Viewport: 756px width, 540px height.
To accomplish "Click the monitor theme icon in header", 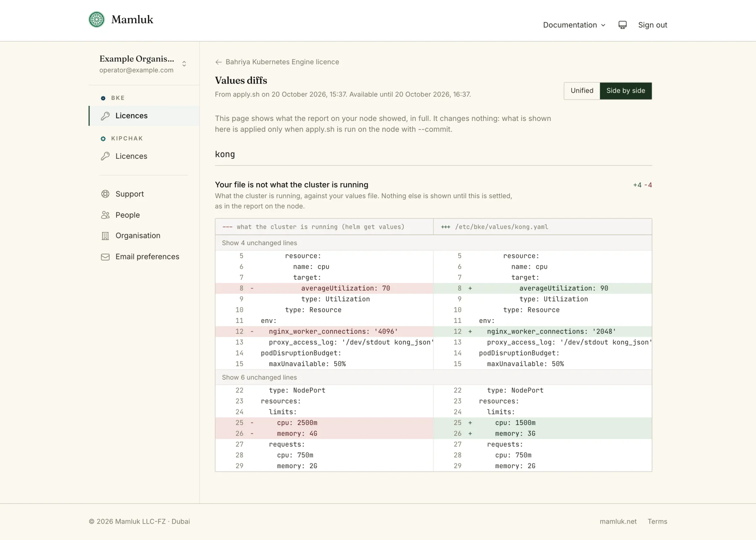I will (622, 25).
